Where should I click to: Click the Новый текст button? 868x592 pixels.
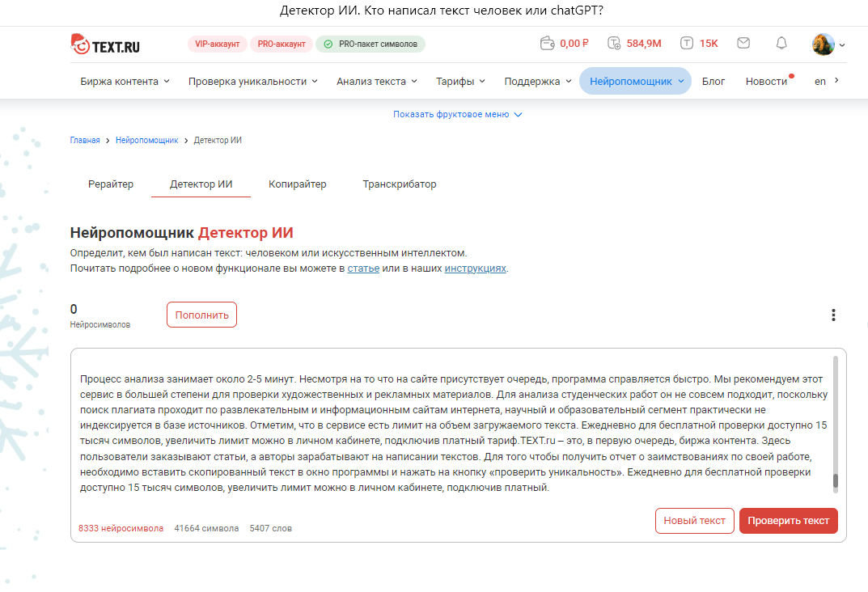[x=694, y=521]
